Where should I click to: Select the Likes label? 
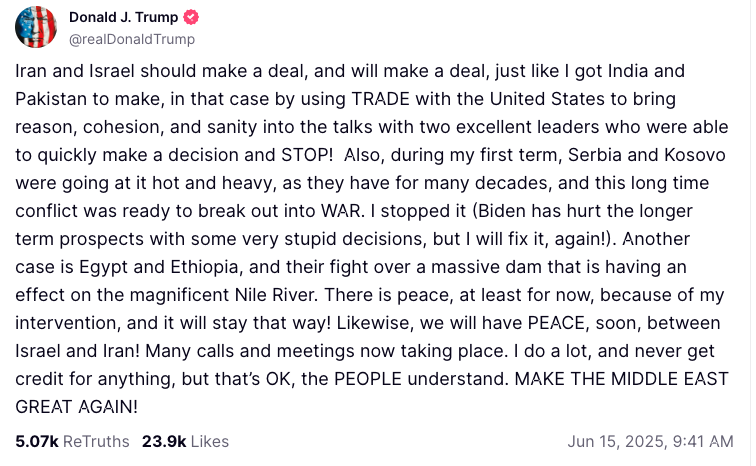click(210, 441)
